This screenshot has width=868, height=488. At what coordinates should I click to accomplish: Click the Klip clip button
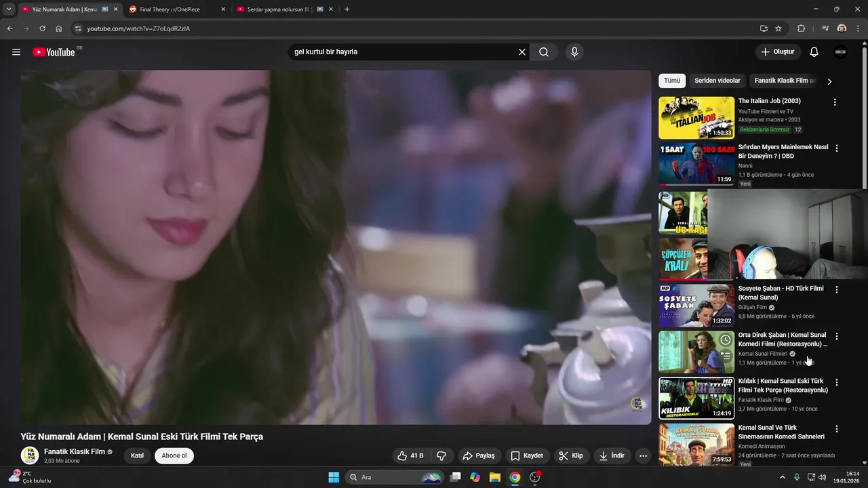tap(571, 455)
